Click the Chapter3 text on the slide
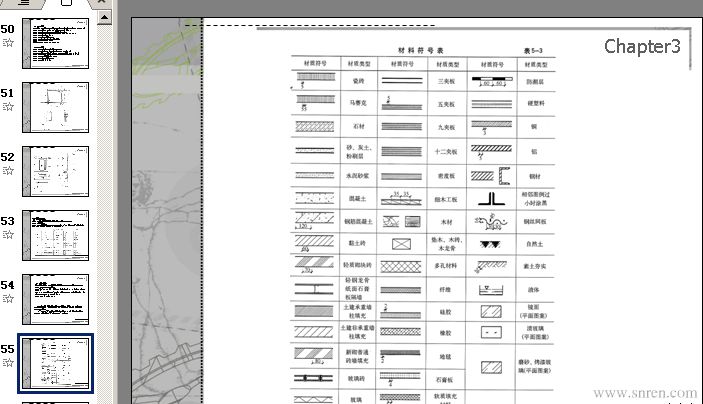 point(642,46)
